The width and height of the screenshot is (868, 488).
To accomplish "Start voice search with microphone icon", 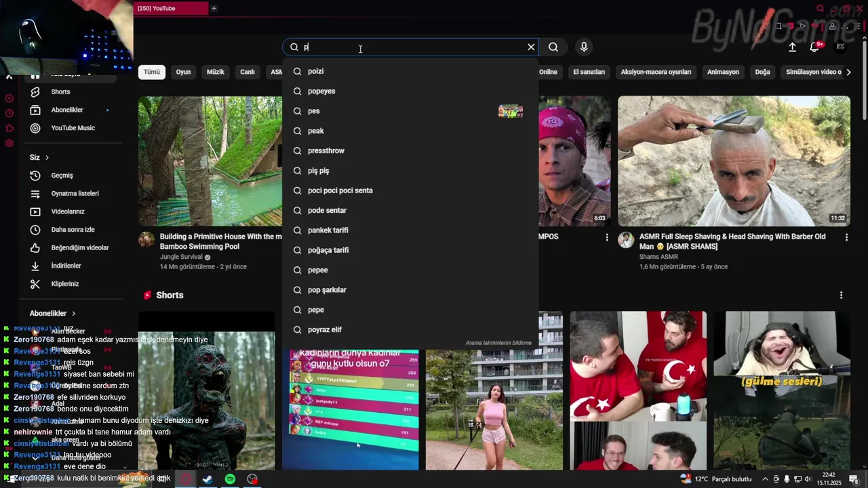I will [x=584, y=47].
